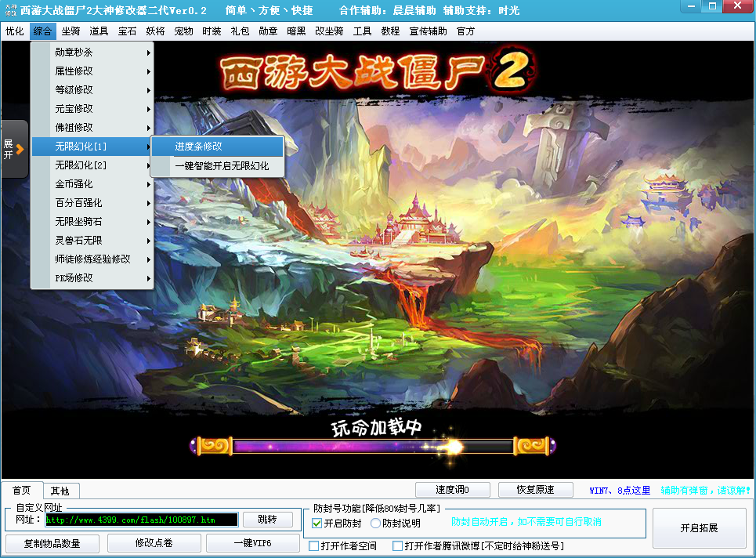Open the 等级修改 submenu

(92, 89)
